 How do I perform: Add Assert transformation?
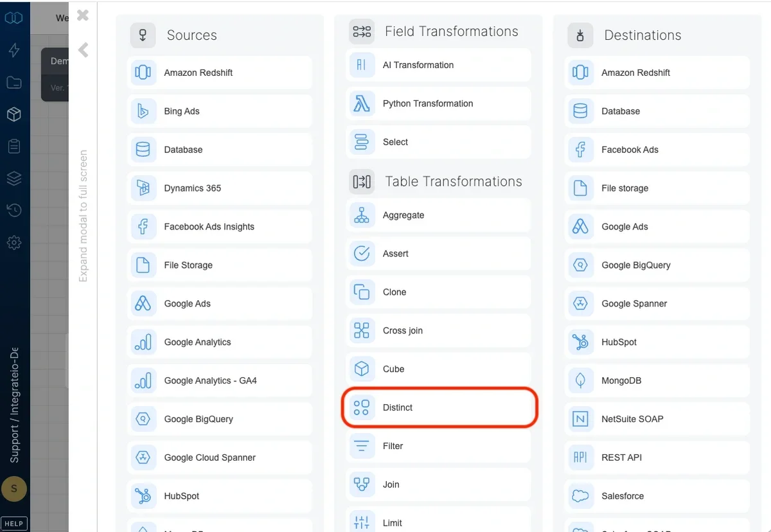pyautogui.click(x=439, y=254)
